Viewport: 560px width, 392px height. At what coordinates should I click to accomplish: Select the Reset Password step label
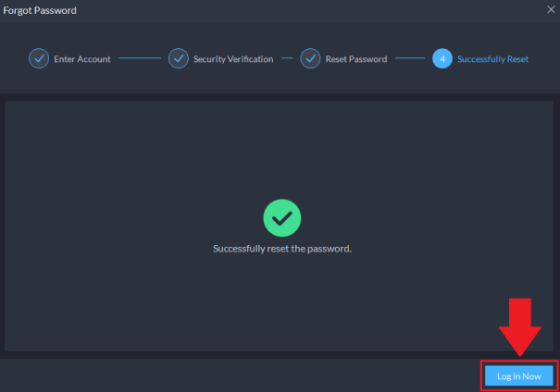point(355,59)
